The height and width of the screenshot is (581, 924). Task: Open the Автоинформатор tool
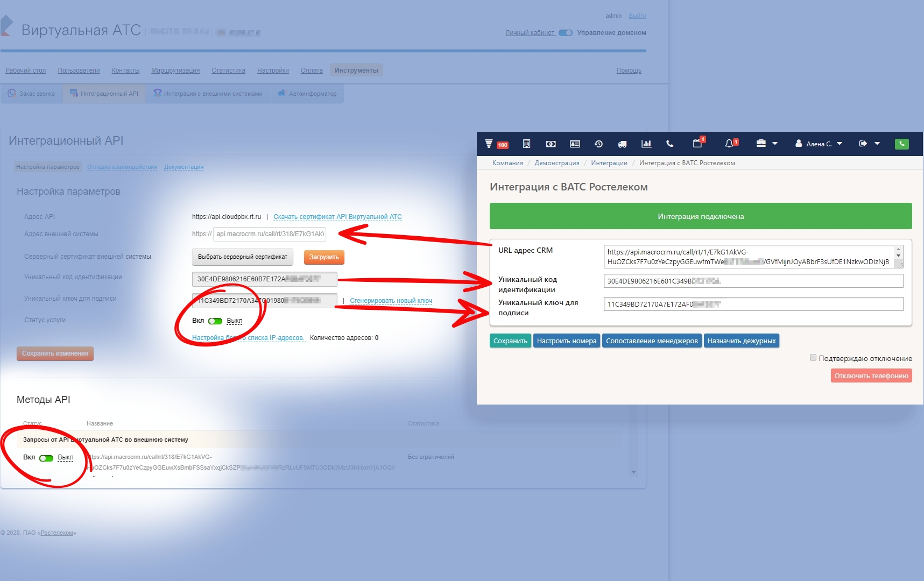coord(307,94)
